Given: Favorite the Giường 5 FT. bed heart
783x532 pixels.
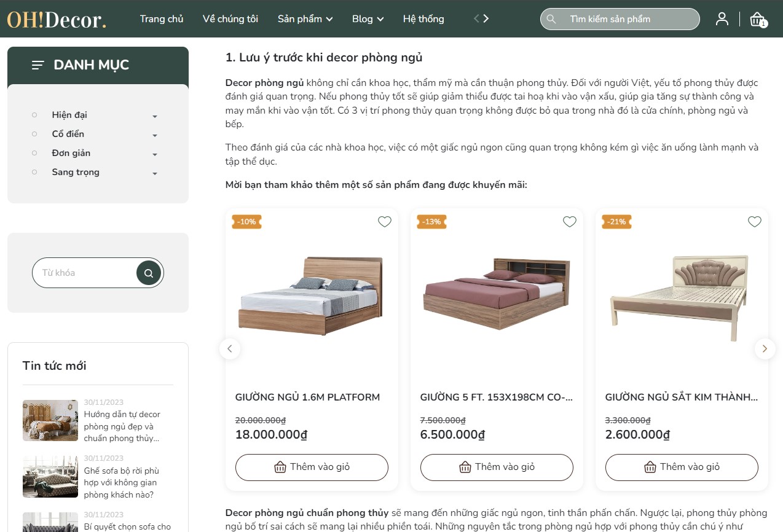Looking at the screenshot, I should [570, 222].
